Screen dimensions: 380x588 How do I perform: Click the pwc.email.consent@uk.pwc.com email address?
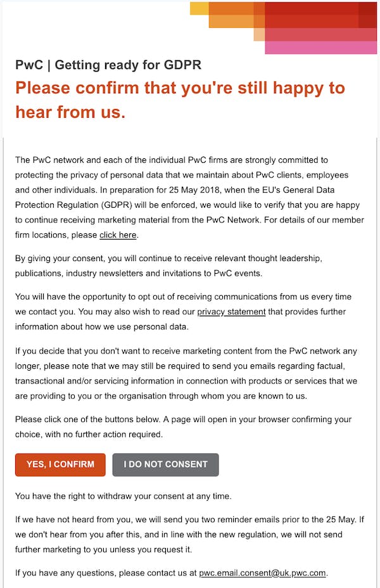[262, 573]
